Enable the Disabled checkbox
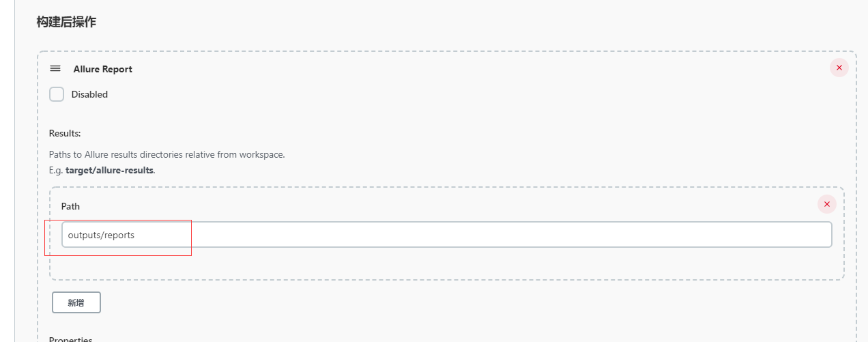This screenshot has height=342, width=868. pos(57,94)
